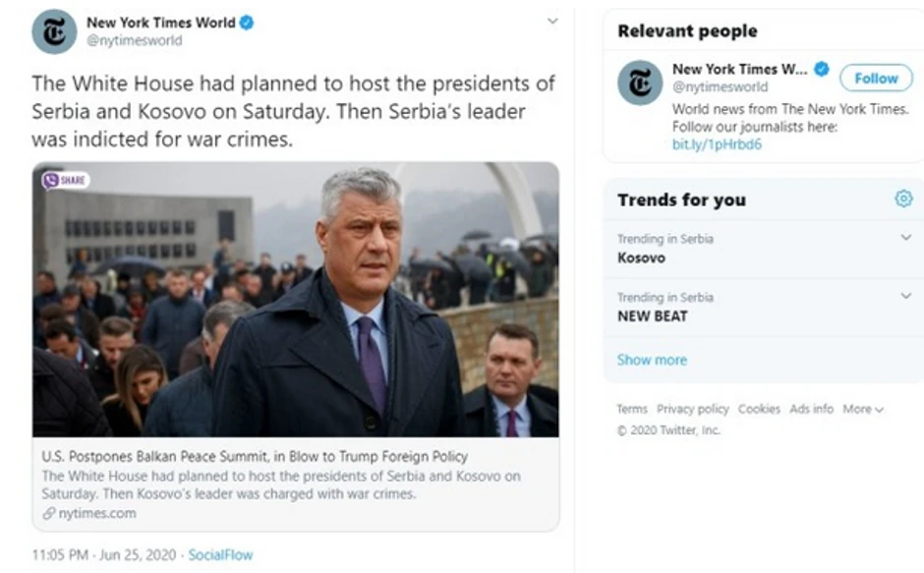The image size is (924, 573).
Task: Select the Kosovo trending topic
Action: 641,258
